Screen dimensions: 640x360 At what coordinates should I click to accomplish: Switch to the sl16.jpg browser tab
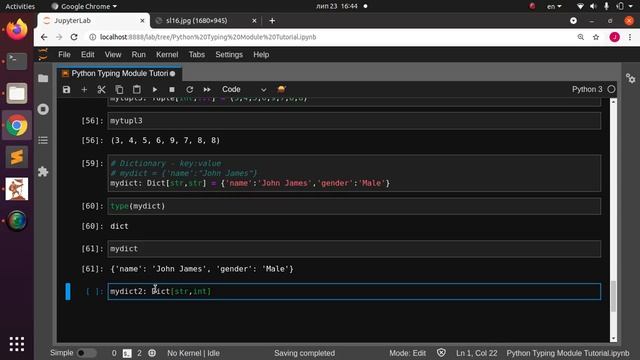tap(197, 20)
